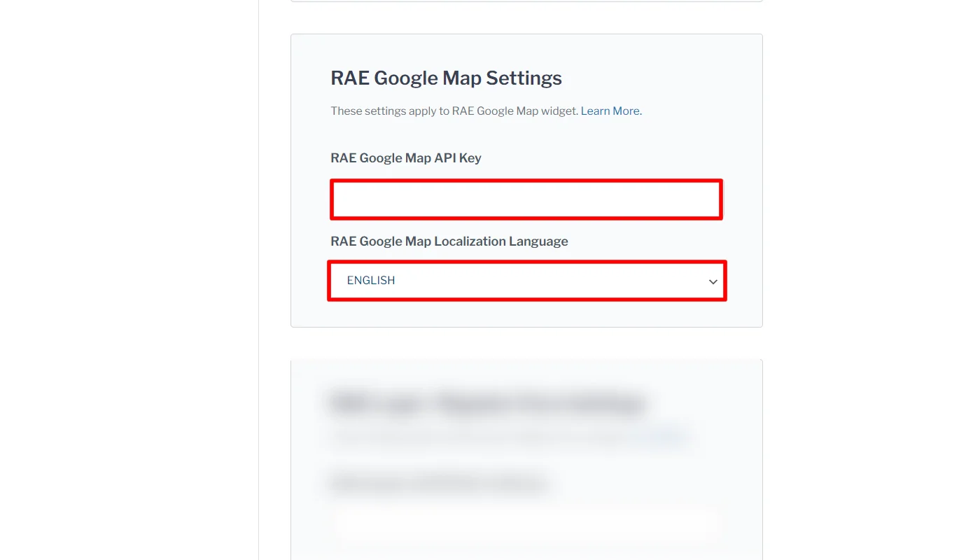Click the text 'These settings apply to RAE Google Map widget.'
The image size is (980, 560).
click(x=454, y=111)
